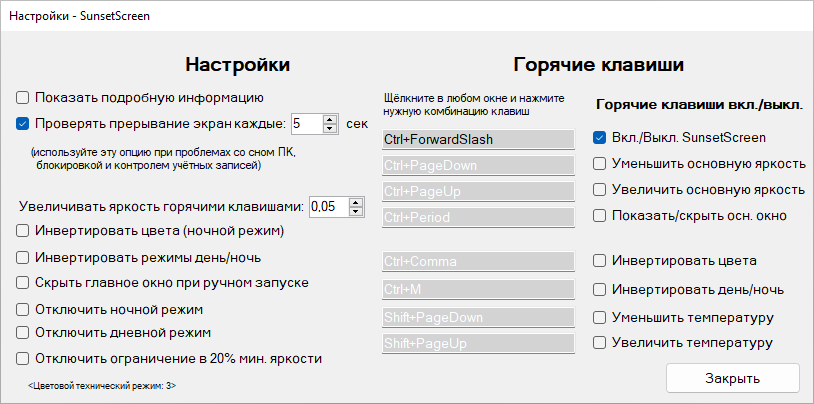Check the Увеличить основную яркость hotkey
Image resolution: width=814 pixels, height=404 pixels.
pyautogui.click(x=599, y=189)
